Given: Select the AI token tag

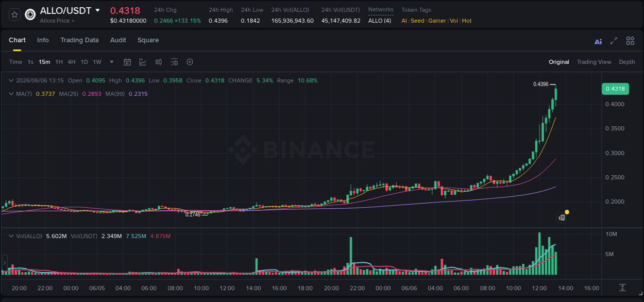Looking at the screenshot, I should click(404, 21).
